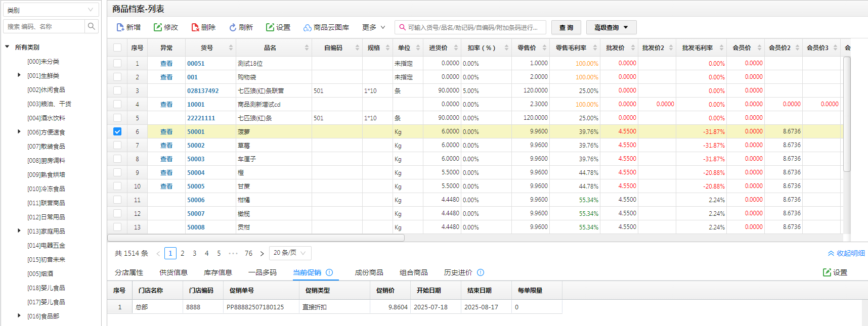Switch to 供货信息 tab

tap(173, 272)
